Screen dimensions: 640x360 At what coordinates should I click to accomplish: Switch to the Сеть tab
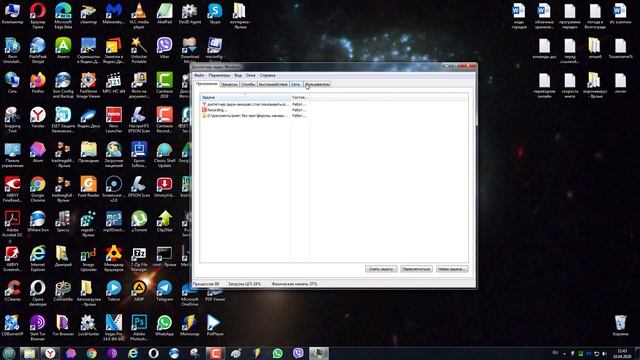pyautogui.click(x=296, y=84)
